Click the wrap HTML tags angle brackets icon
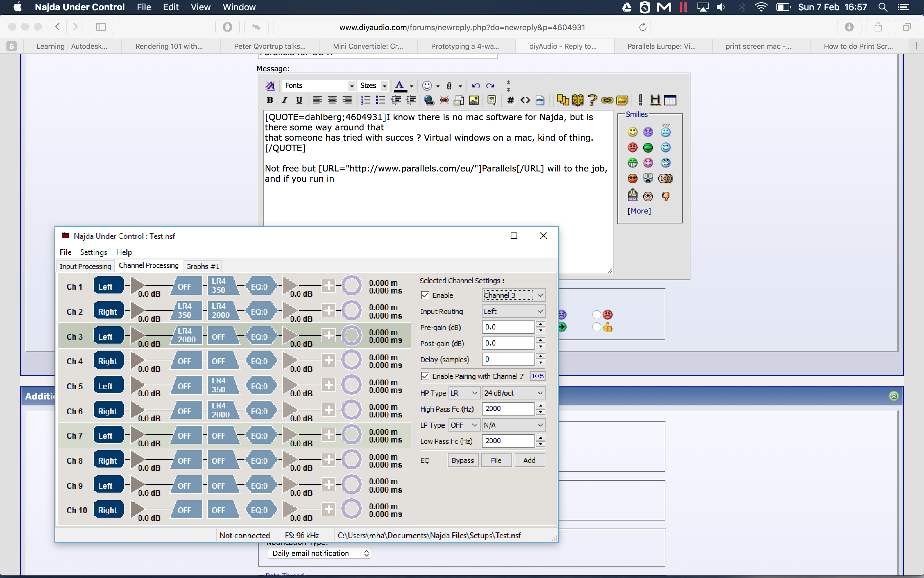 click(526, 100)
